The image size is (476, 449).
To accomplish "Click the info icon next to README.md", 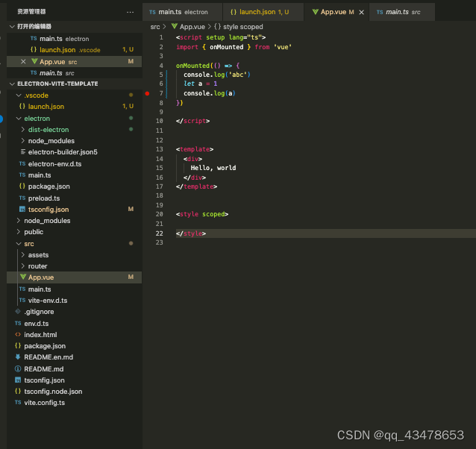I will click(x=18, y=369).
